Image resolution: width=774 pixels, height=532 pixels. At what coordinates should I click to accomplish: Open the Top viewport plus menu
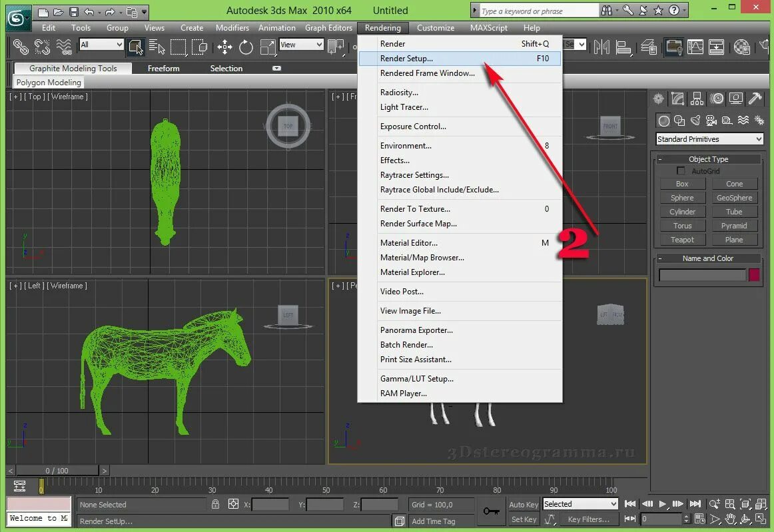[16, 97]
